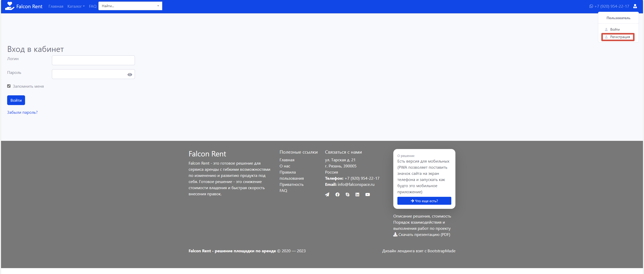Open the Telegram link in footer

[327, 195]
